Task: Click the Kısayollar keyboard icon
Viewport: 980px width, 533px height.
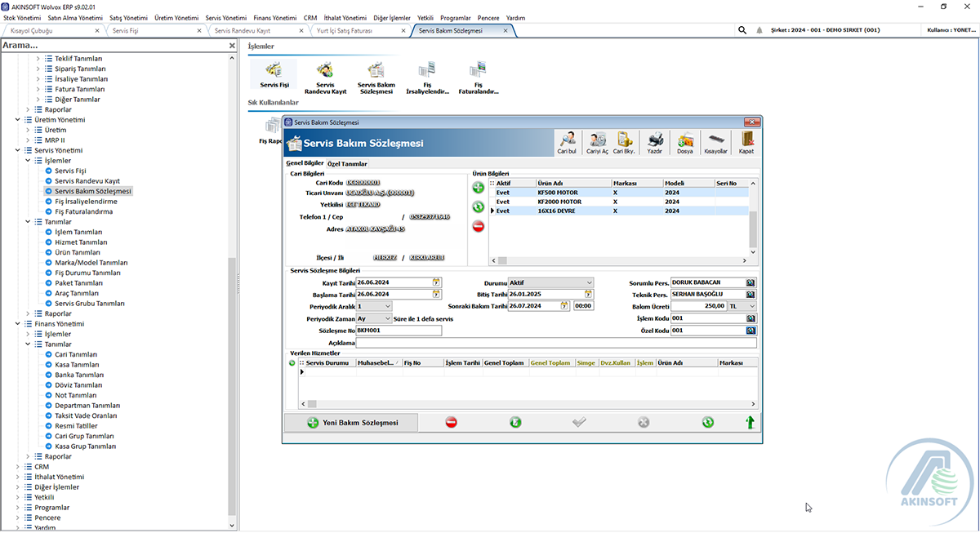Action: (716, 142)
